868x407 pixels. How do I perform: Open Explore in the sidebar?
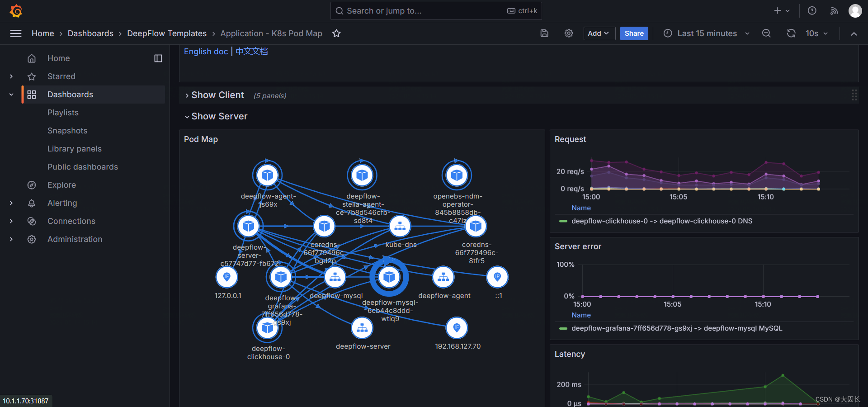point(61,185)
